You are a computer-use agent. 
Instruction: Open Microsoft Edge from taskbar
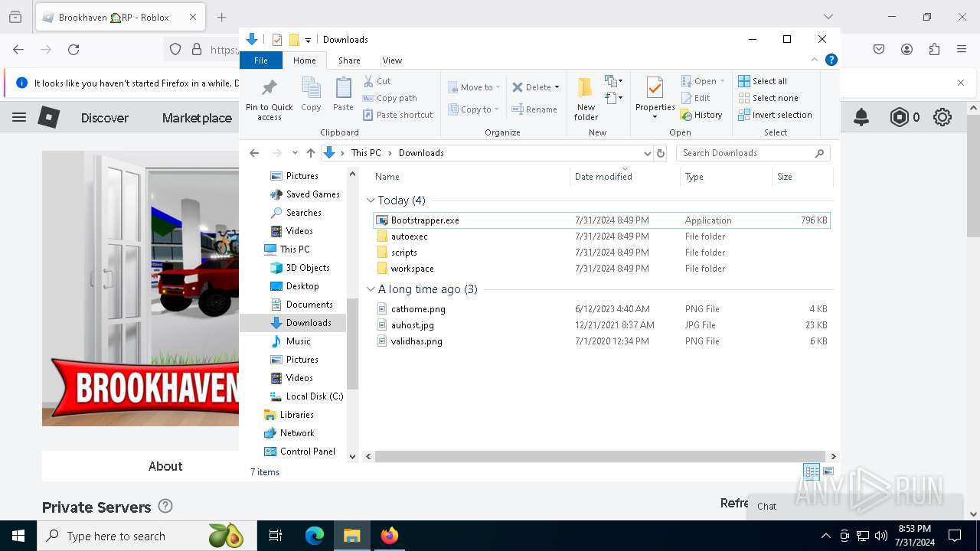pyautogui.click(x=315, y=536)
